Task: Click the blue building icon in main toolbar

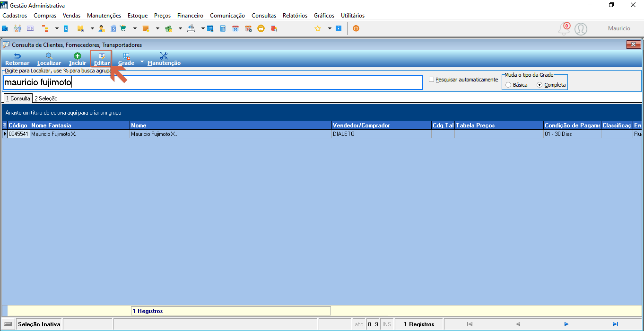Action: 5,28
